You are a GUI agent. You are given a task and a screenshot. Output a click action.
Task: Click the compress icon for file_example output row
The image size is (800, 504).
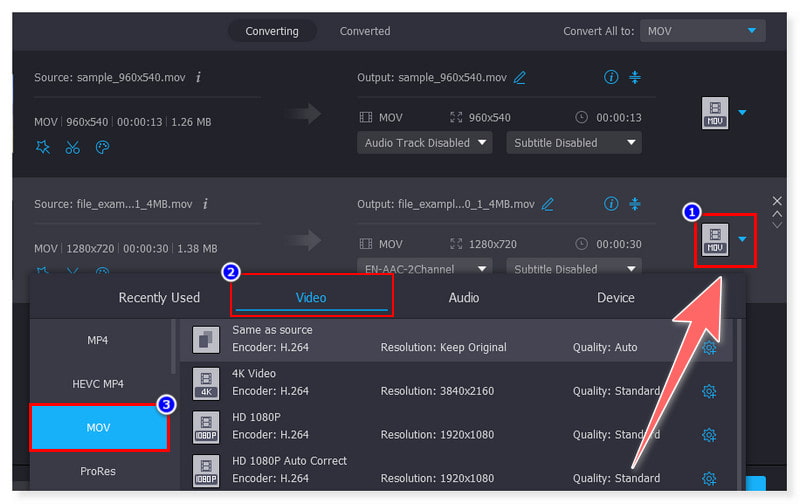(635, 204)
